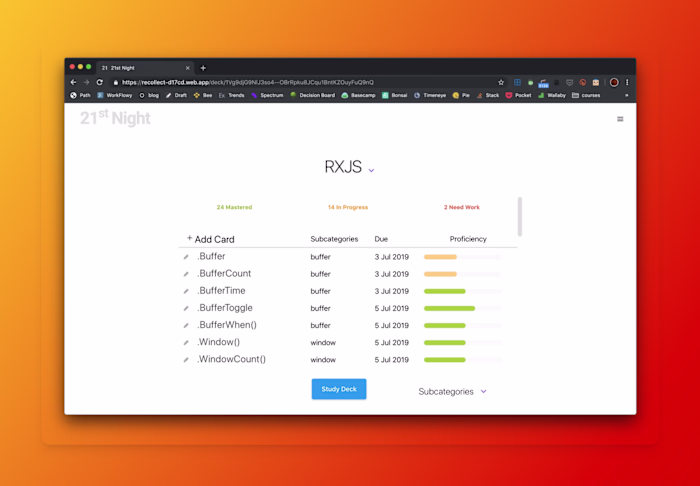
Task: Open the Spectrum bookmark
Action: tap(267, 96)
